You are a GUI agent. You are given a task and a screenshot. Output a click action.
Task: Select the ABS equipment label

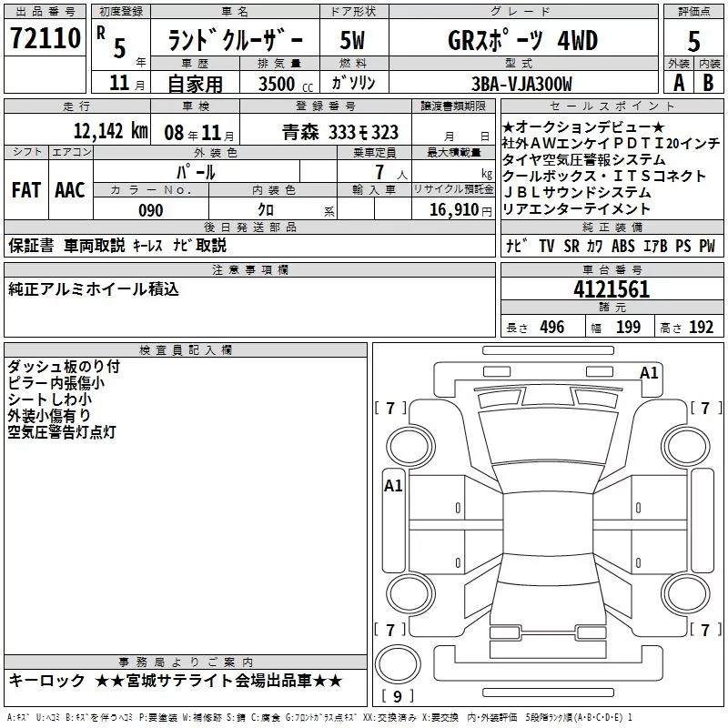click(623, 246)
